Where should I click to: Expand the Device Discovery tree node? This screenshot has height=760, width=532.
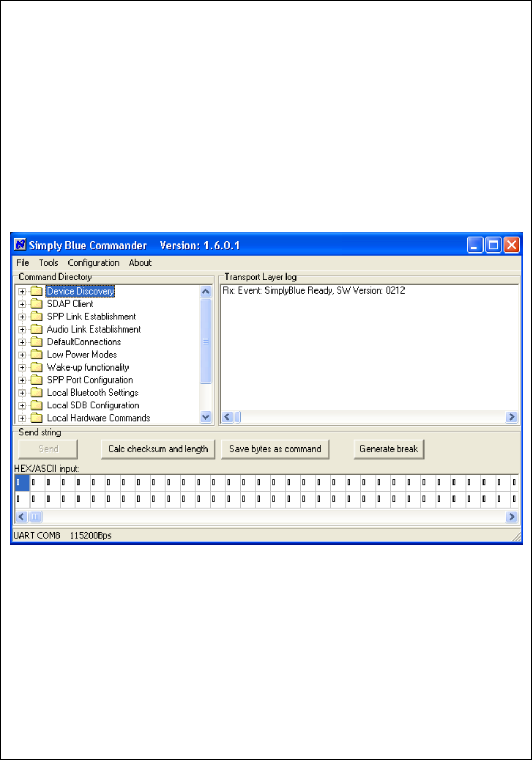(22, 291)
